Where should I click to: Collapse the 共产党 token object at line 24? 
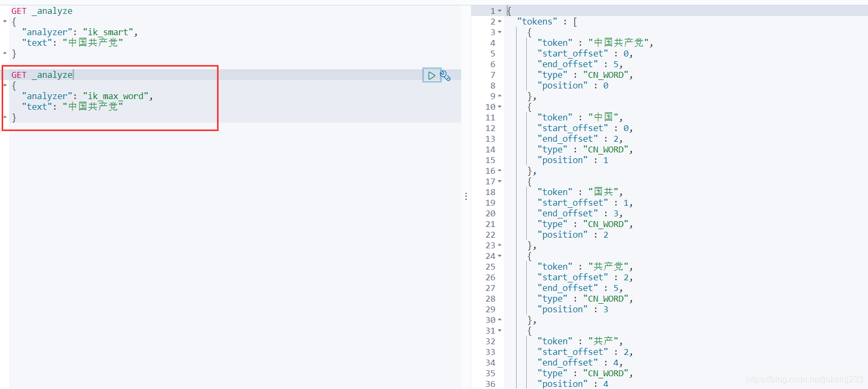(x=500, y=256)
